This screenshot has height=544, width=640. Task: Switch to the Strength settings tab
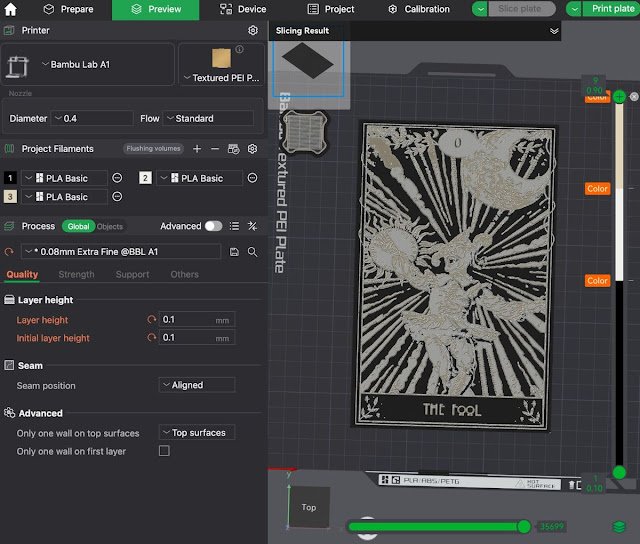click(x=76, y=274)
